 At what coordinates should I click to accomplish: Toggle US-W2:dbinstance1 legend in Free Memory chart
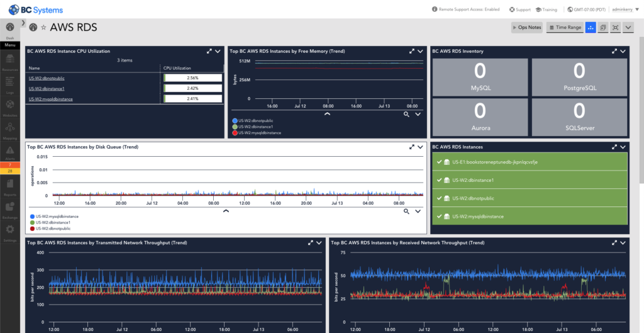click(252, 127)
